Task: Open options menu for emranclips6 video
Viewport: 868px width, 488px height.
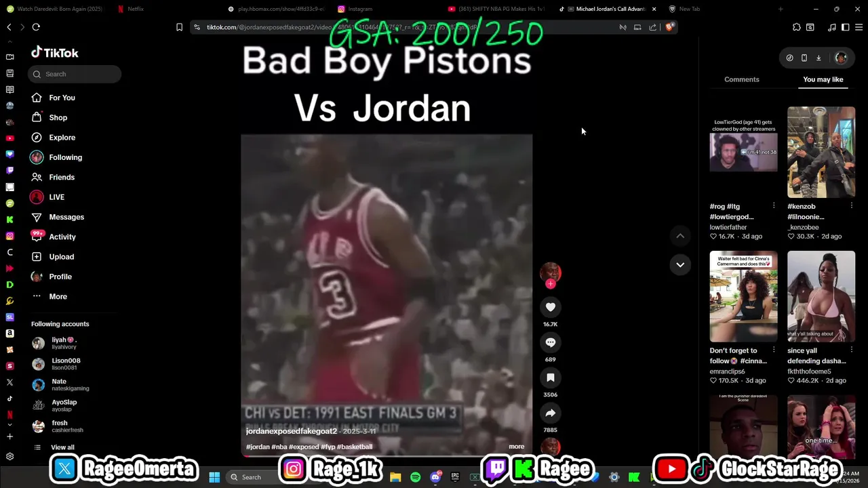Action: [774, 350]
